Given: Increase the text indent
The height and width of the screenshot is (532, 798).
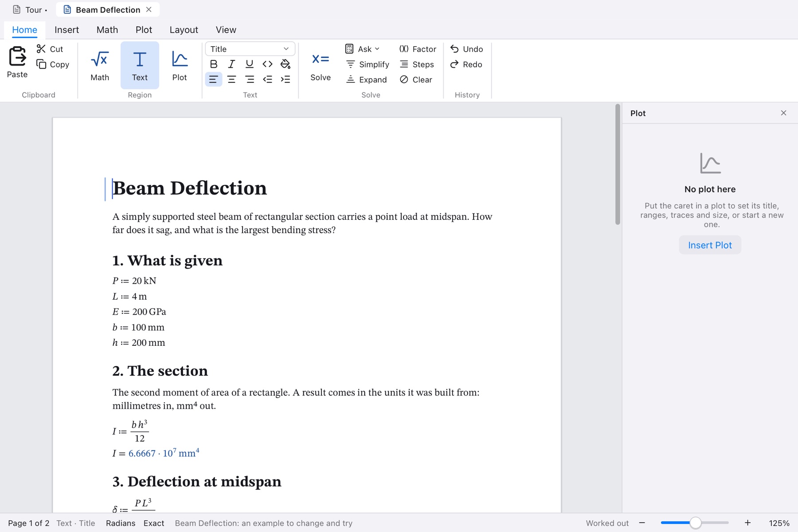Looking at the screenshot, I should 286,79.
